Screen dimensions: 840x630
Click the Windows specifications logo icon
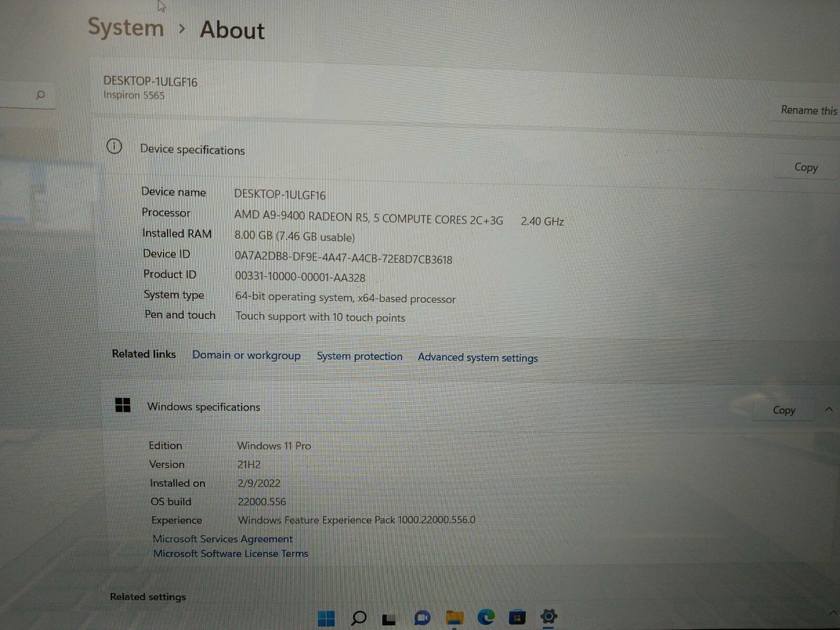point(123,405)
